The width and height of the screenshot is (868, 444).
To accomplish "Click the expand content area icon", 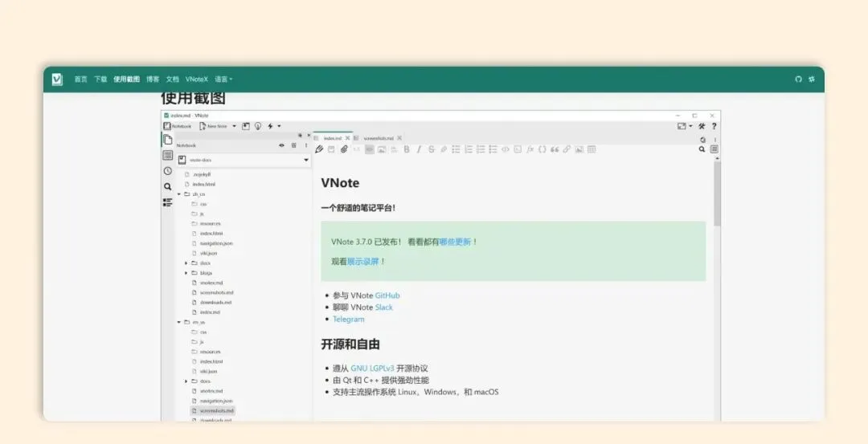I will point(682,126).
